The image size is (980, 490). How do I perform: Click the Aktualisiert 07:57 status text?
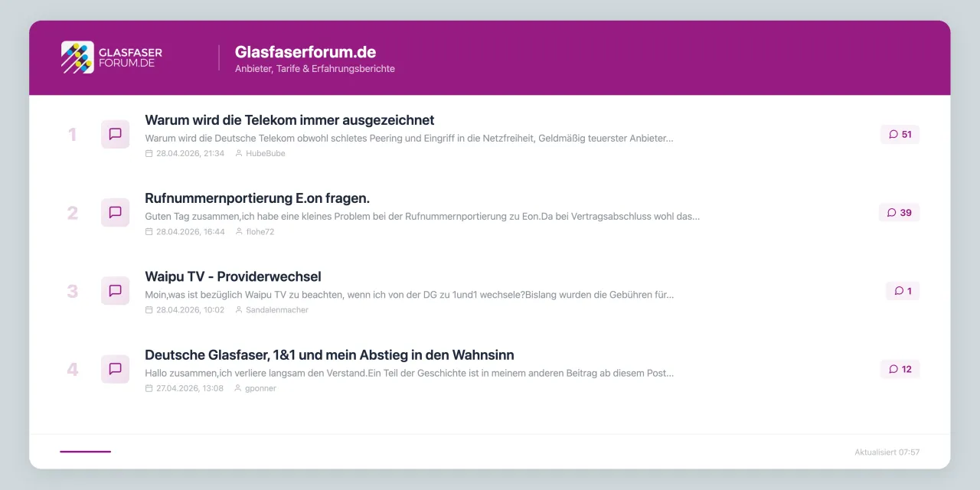pyautogui.click(x=887, y=452)
